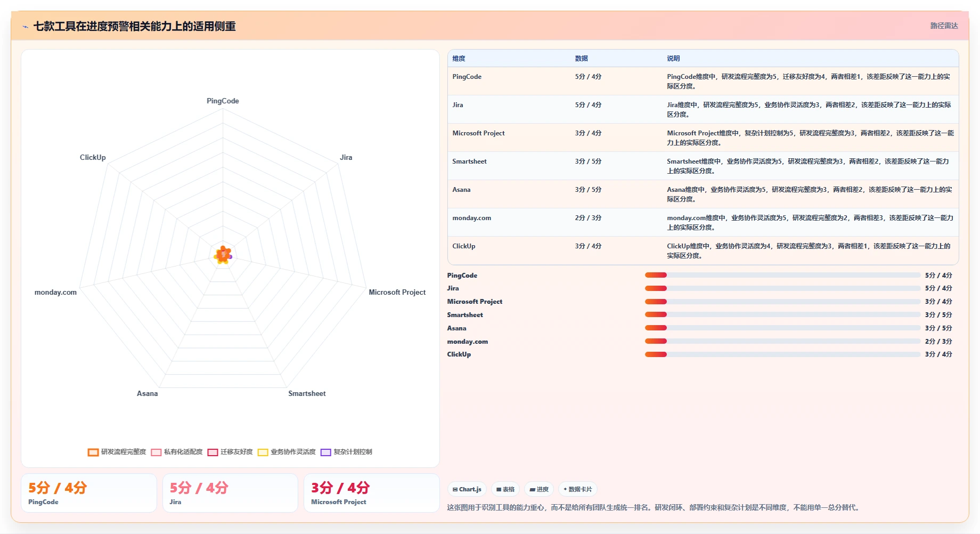
Task: Click the ClickUp radar axis label
Action: 93,157
